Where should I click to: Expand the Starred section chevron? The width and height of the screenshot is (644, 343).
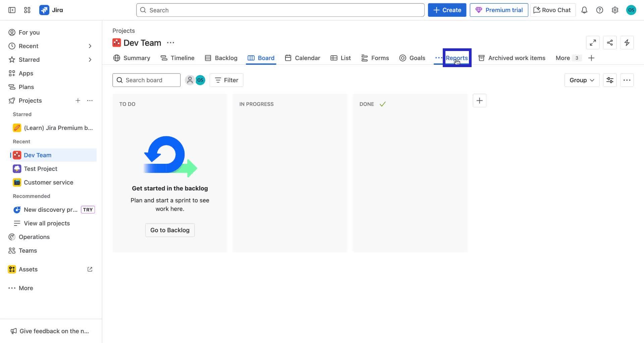tap(90, 59)
